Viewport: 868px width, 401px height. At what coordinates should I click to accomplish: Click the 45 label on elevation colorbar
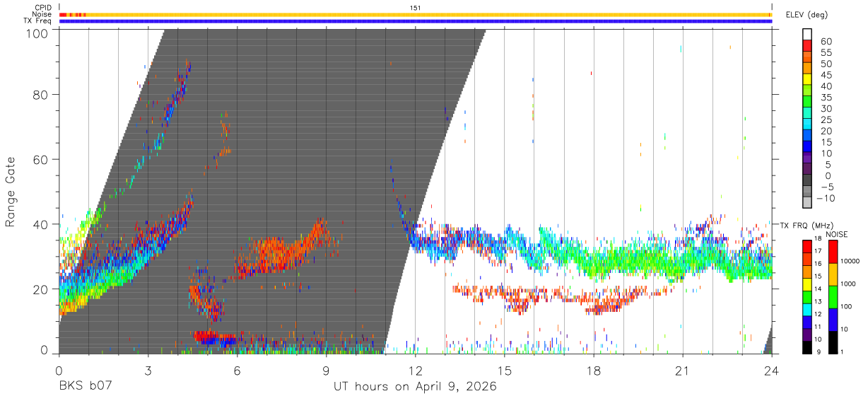826,75
